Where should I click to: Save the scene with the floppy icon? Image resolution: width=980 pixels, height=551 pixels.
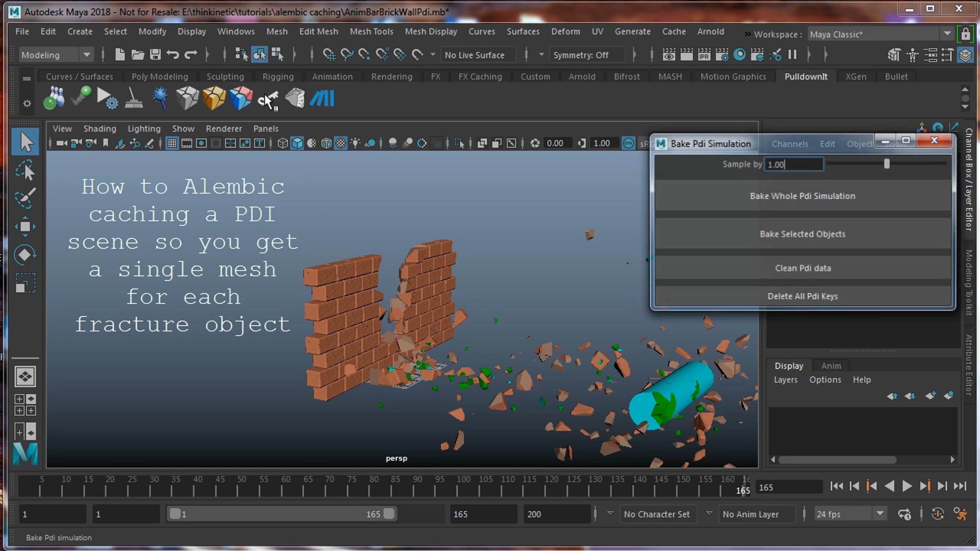155,55
